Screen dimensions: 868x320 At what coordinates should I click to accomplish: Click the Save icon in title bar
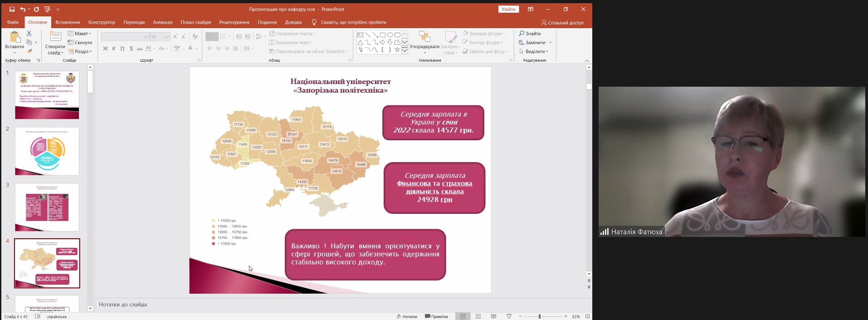[12, 9]
